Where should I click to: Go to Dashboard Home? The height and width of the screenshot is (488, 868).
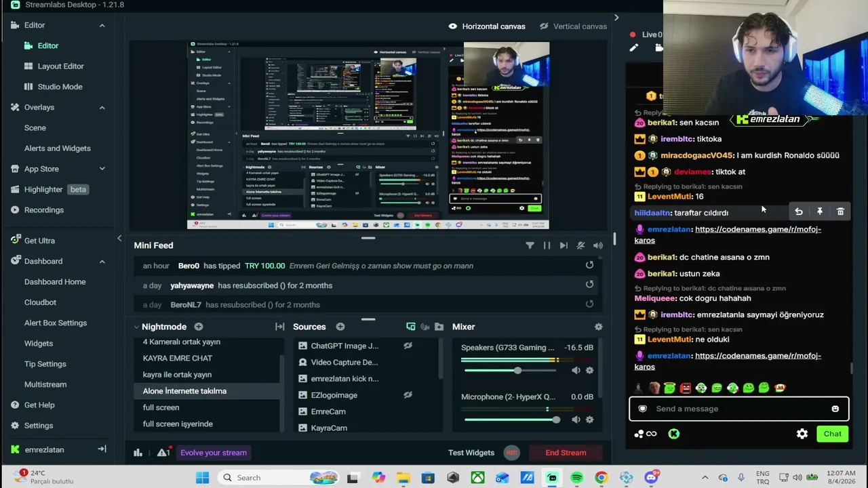click(x=55, y=282)
